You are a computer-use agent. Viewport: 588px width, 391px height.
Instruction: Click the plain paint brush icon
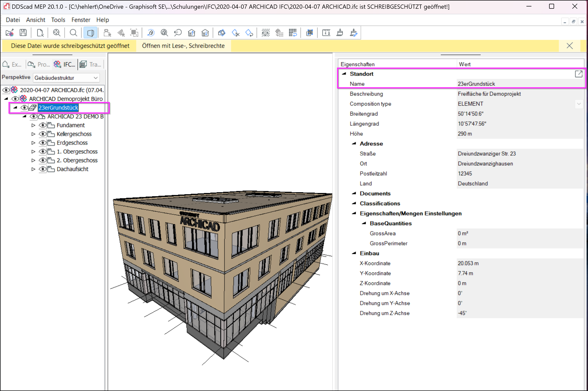tap(340, 33)
